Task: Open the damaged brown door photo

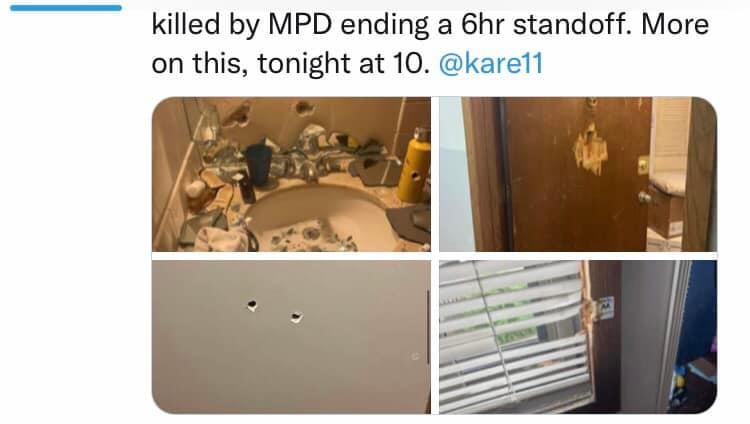Action: (578, 174)
